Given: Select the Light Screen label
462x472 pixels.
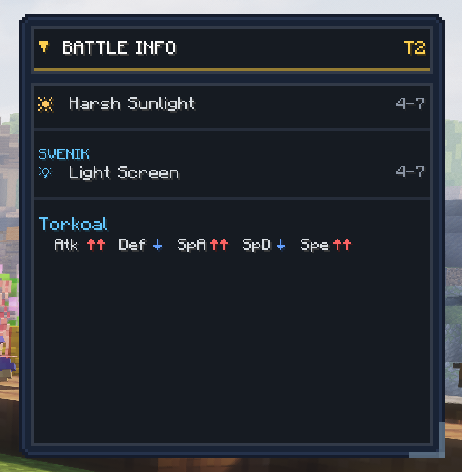Looking at the screenshot, I should [124, 173].
